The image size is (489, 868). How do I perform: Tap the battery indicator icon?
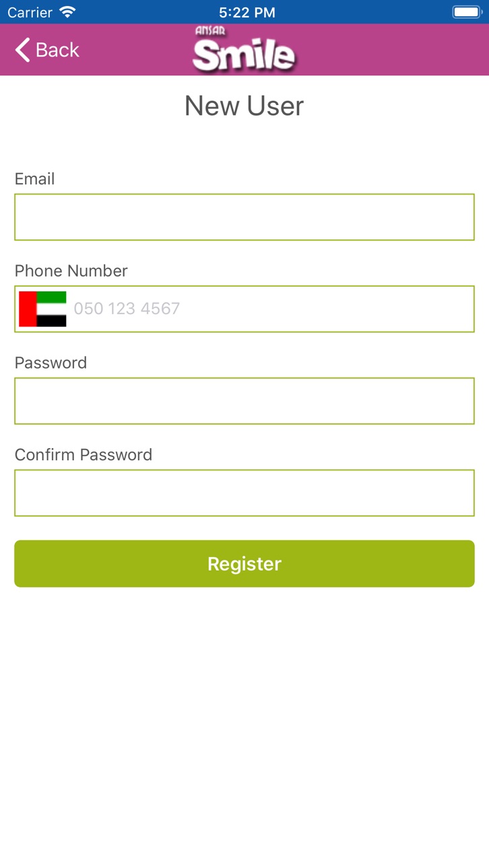point(466,12)
